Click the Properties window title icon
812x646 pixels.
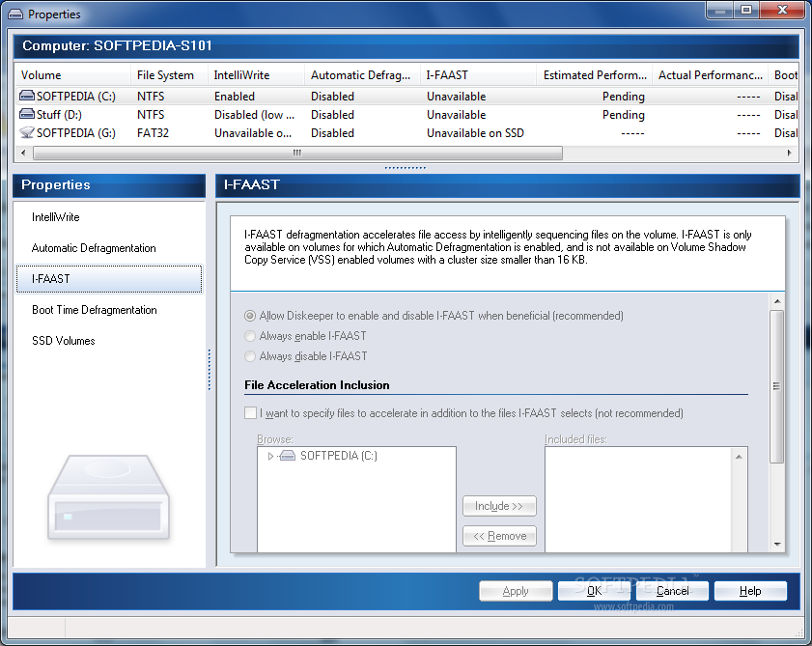(x=15, y=14)
